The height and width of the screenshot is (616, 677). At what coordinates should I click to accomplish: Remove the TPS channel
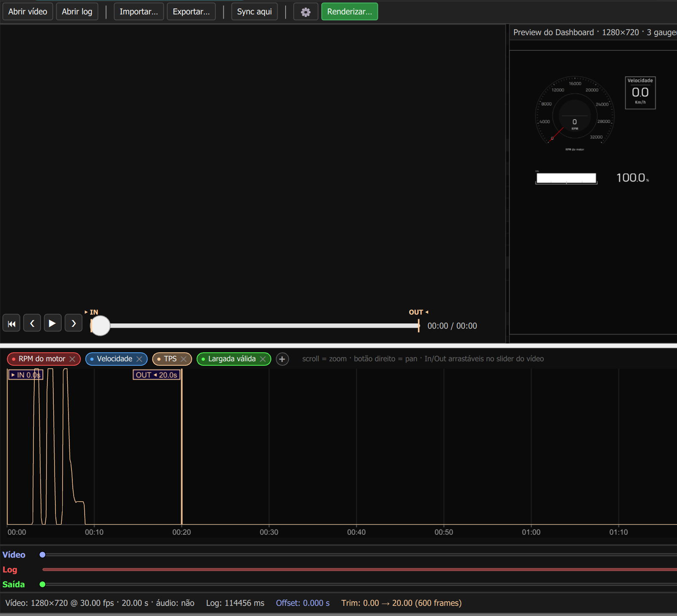click(x=184, y=359)
